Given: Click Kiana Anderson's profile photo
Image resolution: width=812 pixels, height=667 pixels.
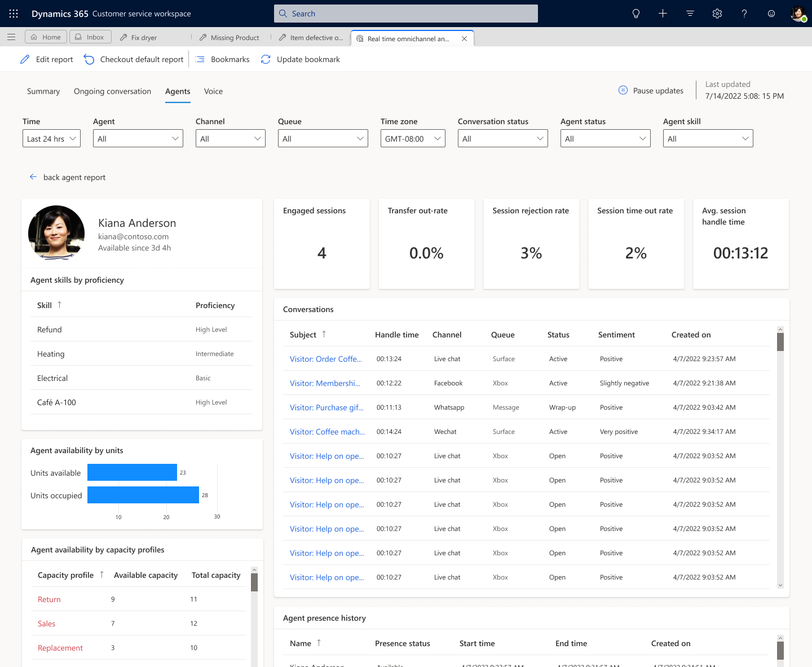Looking at the screenshot, I should coord(56,232).
